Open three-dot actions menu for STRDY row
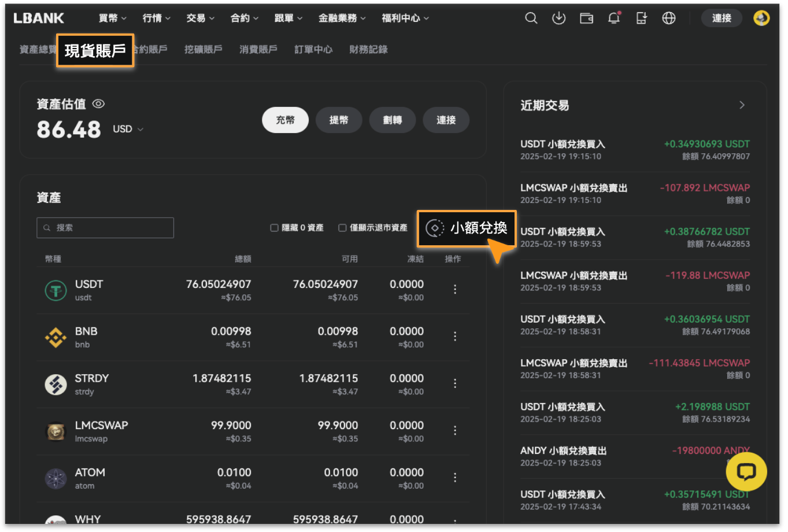Viewport: 788px width, 532px height. coord(455,383)
